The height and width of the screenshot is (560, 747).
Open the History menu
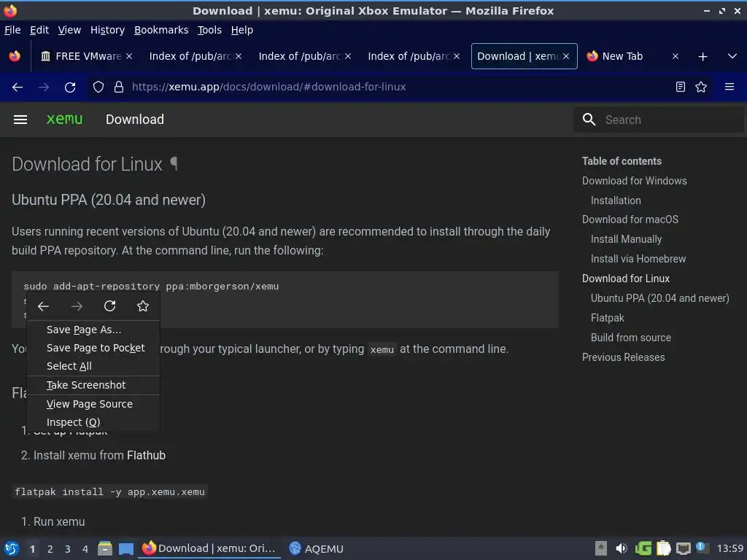107,30
